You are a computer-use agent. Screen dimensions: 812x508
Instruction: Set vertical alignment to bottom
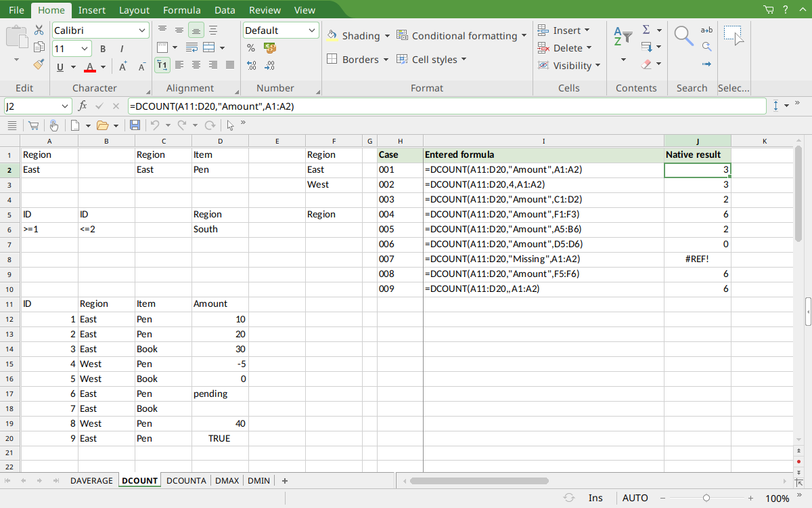click(196, 30)
